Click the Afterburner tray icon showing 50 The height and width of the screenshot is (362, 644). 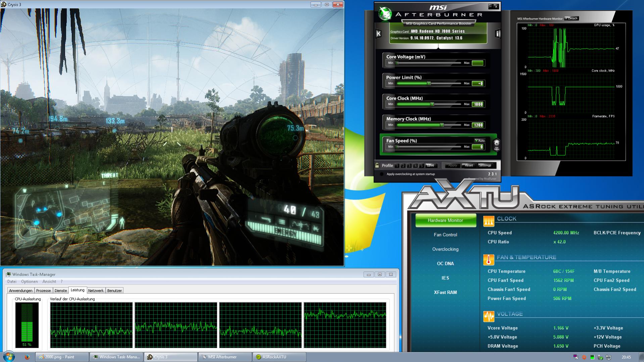(x=576, y=357)
